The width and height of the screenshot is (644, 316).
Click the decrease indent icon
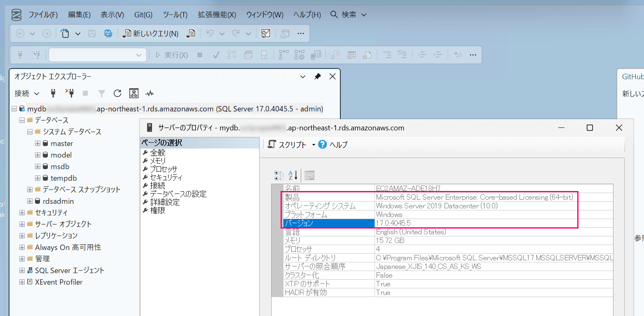422,55
